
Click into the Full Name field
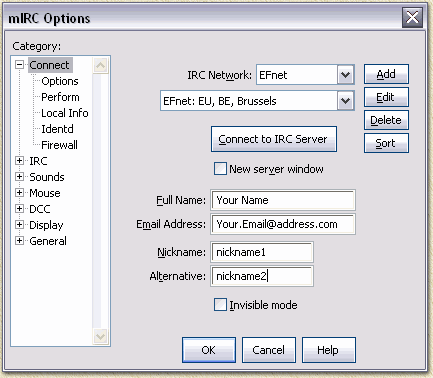click(x=283, y=200)
